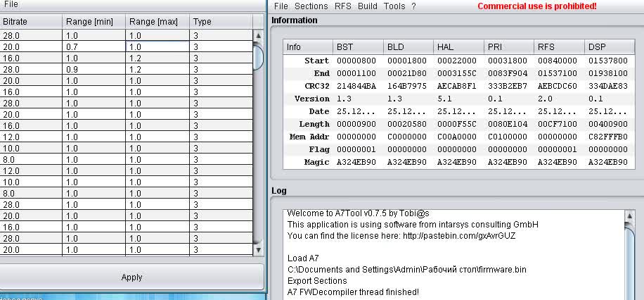Open the File menu above the Bitrate table
644x300 pixels.
[x=11, y=4]
